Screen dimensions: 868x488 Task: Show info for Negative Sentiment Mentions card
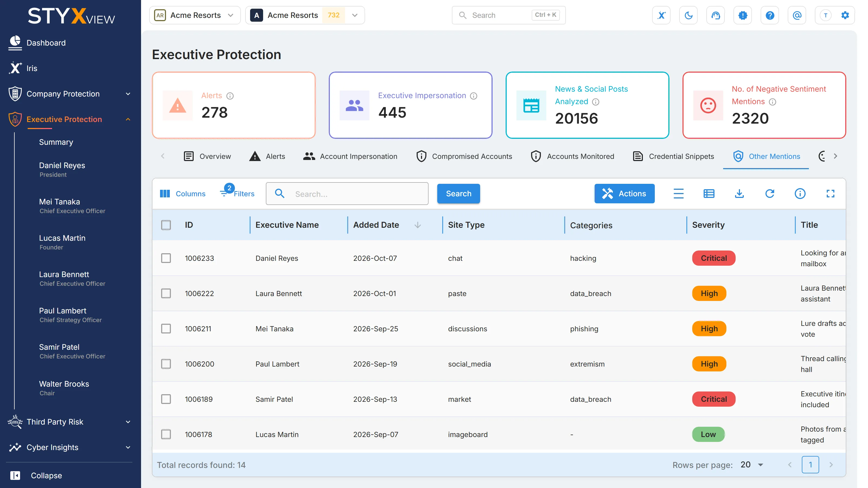[x=772, y=102]
